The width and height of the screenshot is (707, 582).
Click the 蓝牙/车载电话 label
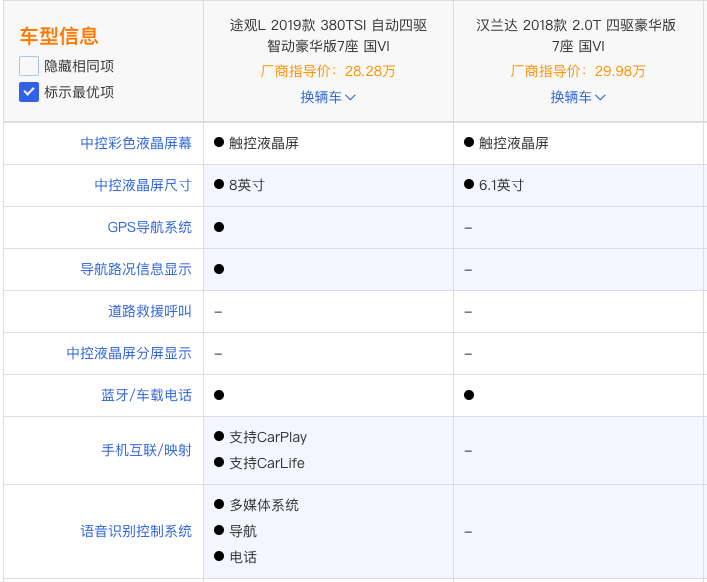(147, 395)
